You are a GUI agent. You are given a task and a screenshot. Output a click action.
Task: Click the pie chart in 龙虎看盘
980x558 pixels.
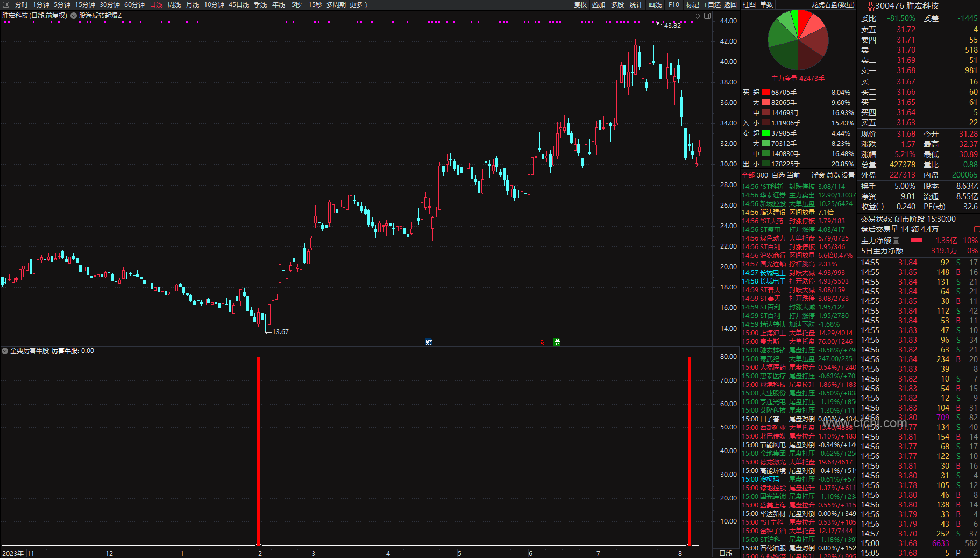(x=798, y=40)
